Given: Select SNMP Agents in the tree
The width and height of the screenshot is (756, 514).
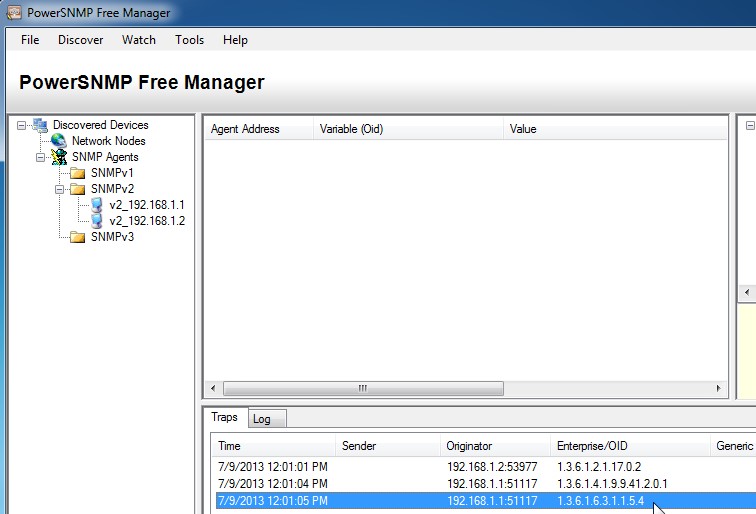Looking at the screenshot, I should pyautogui.click(x=105, y=157).
